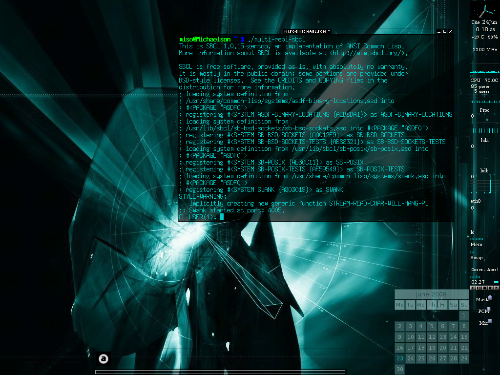Choose day 12 in the calendar
Screen dimensions: 500x375
point(432,337)
